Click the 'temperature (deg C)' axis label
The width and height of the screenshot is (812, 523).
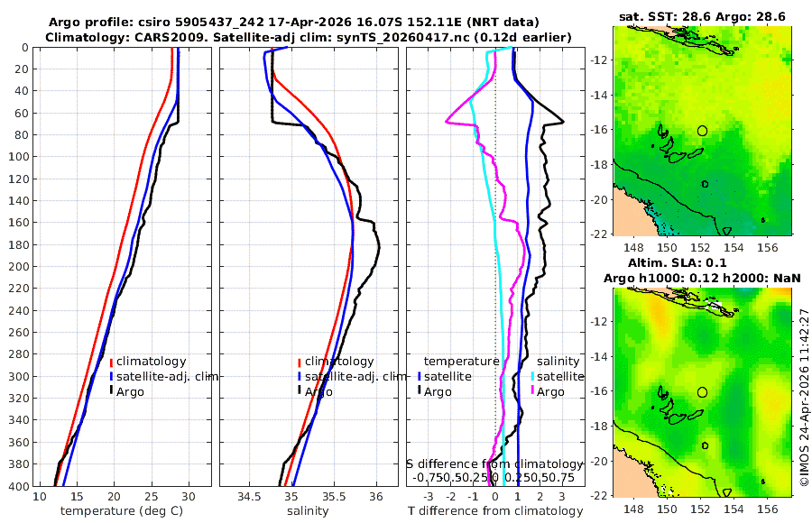tap(122, 510)
